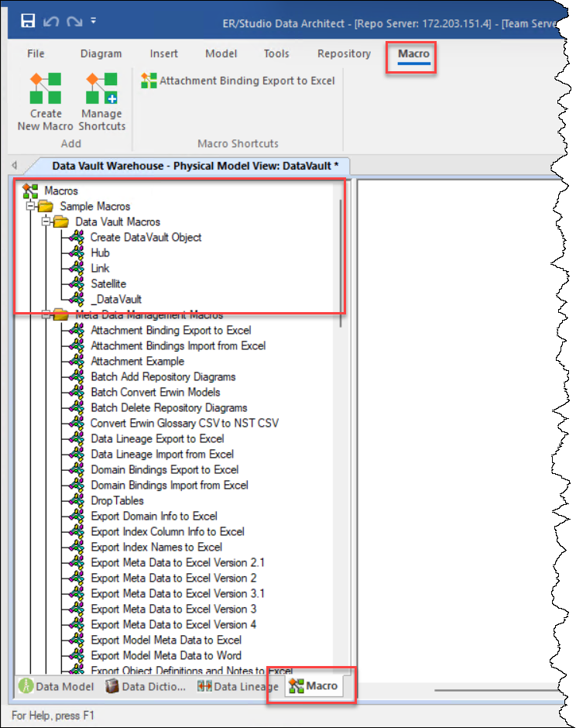Click the diagram area horizontal scrollbar
This screenshot has width=576, height=728.
click(499, 690)
